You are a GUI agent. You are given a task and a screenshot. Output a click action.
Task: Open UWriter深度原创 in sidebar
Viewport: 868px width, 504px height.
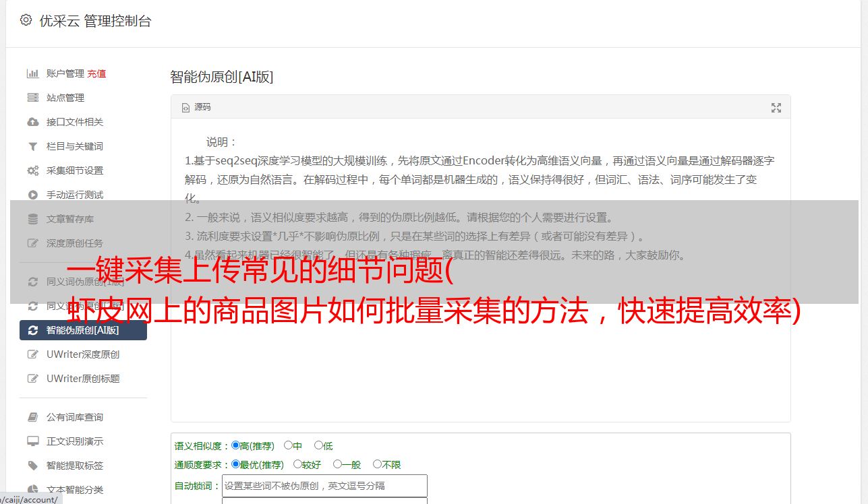(83, 354)
